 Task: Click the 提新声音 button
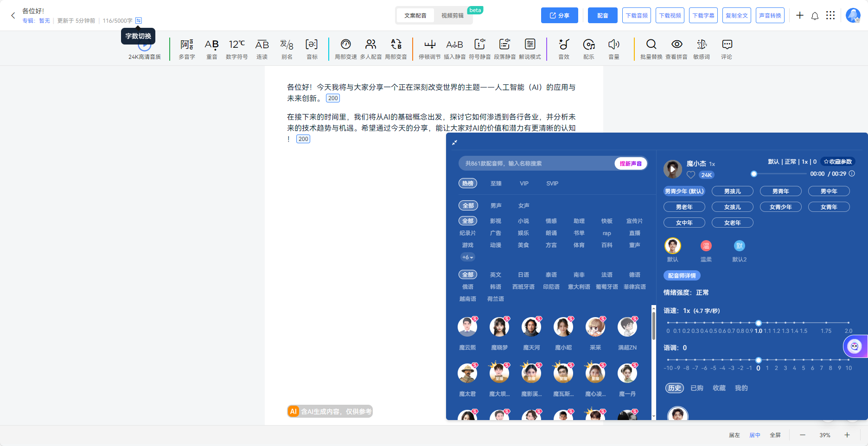tap(631, 163)
